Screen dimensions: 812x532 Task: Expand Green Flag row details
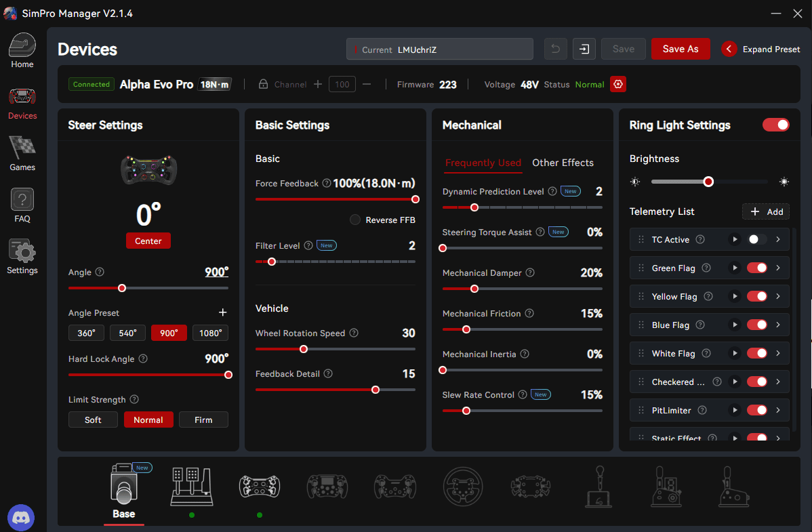[x=778, y=268]
